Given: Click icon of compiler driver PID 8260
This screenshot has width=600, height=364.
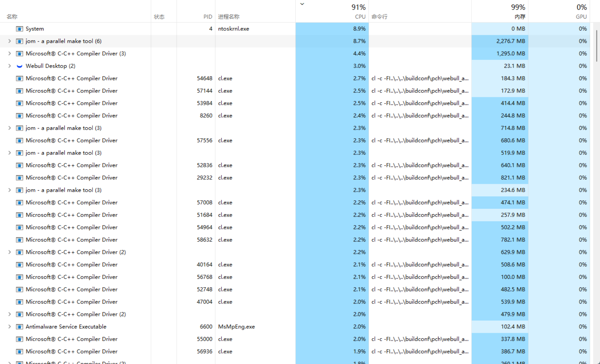Looking at the screenshot, I should pyautogui.click(x=19, y=116).
